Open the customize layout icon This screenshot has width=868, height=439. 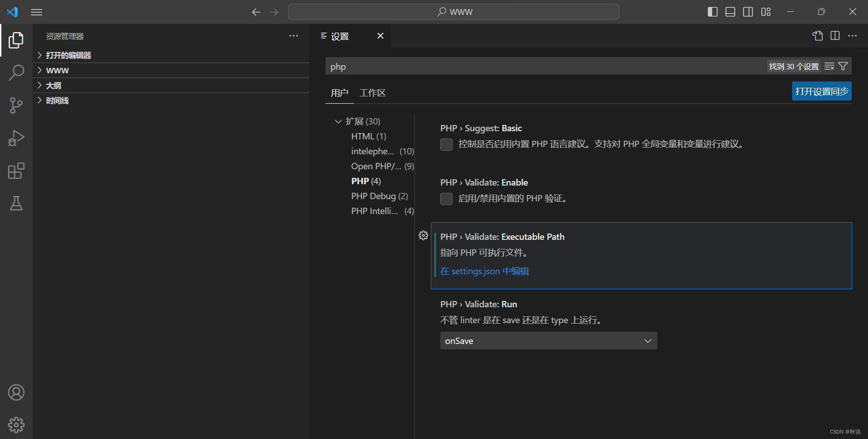(x=766, y=12)
